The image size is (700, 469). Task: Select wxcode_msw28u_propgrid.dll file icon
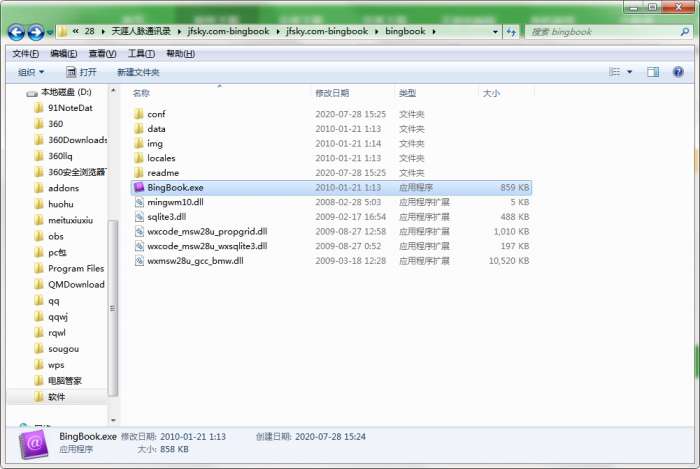coord(139,231)
